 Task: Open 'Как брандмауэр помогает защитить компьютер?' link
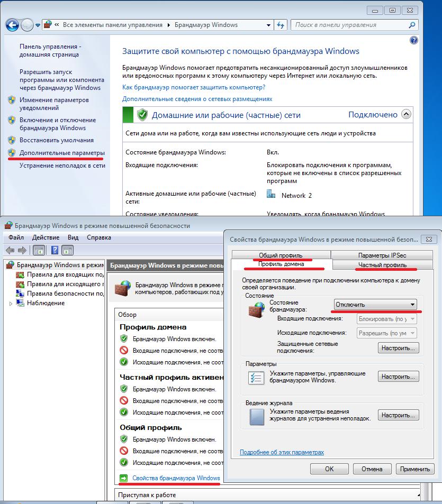[x=194, y=87]
